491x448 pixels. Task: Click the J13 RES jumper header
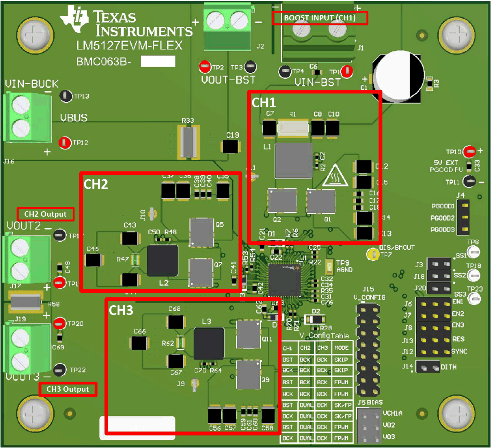433,340
